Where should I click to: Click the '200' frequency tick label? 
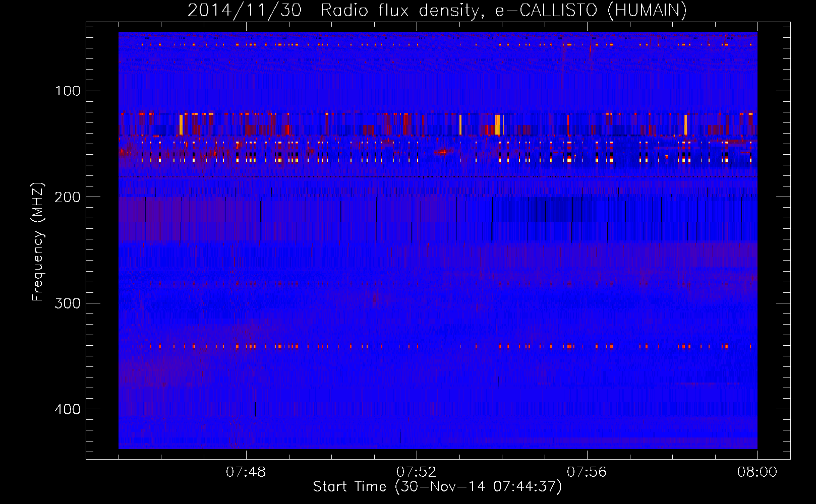68,197
